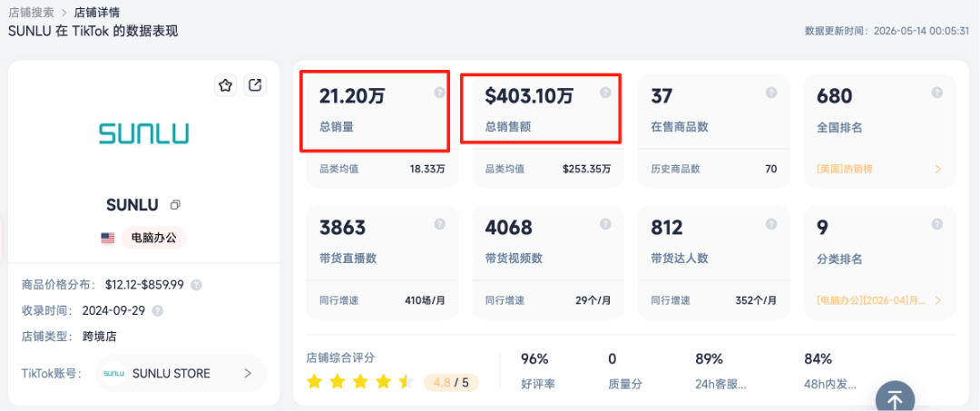Open [电脑办公][2026-04] ranking link
Viewport: 980px width, 411px height.
(x=872, y=299)
